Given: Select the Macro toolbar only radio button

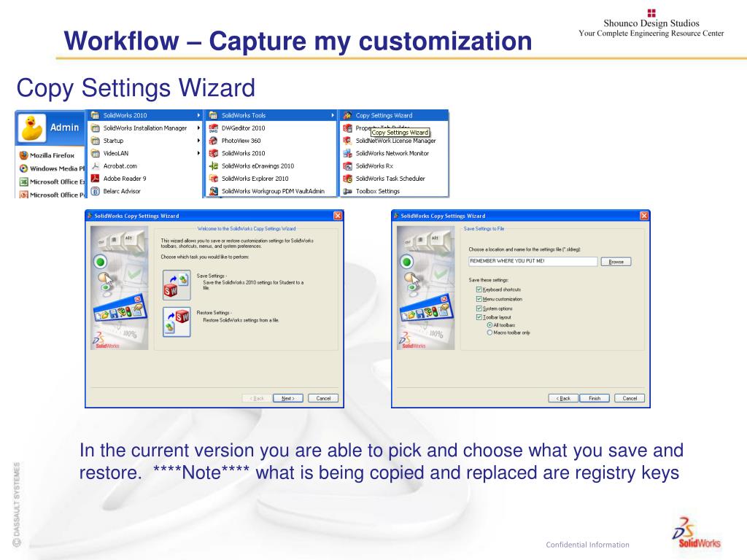Looking at the screenshot, I should point(489,332).
